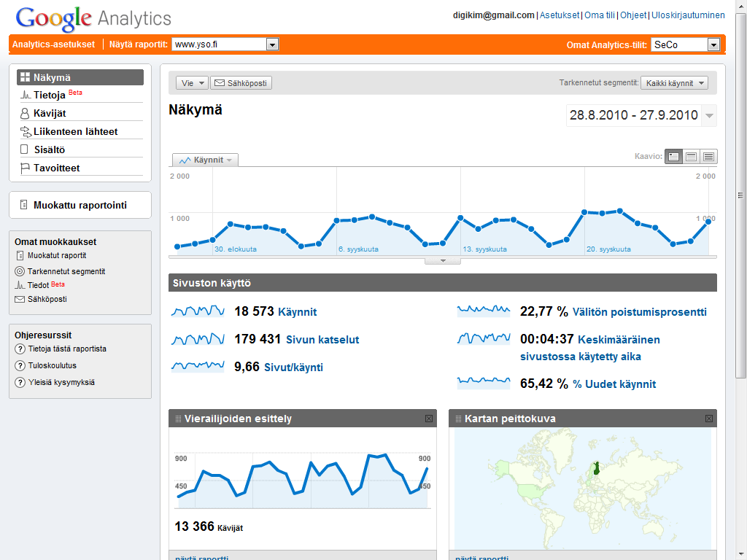Click the bounce rate sparkline thumbnail
Viewport: 747px width, 560px height.
[484, 311]
